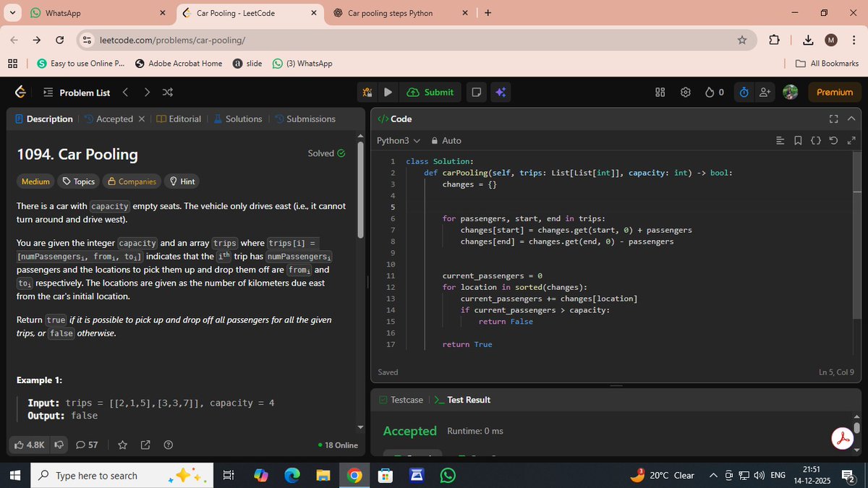Expand the Companies tag
The height and width of the screenshot is (488, 868).
tap(132, 181)
